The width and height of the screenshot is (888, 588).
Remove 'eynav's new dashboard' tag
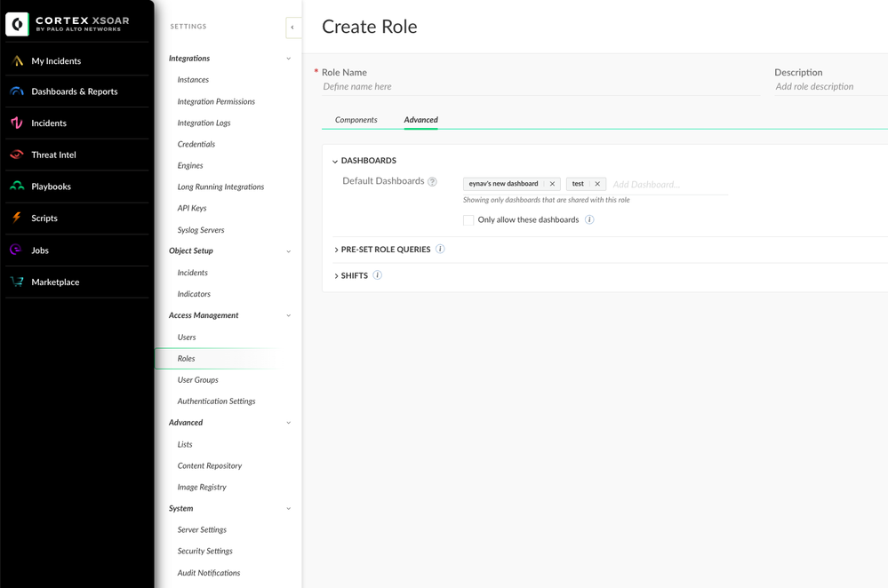pyautogui.click(x=552, y=184)
